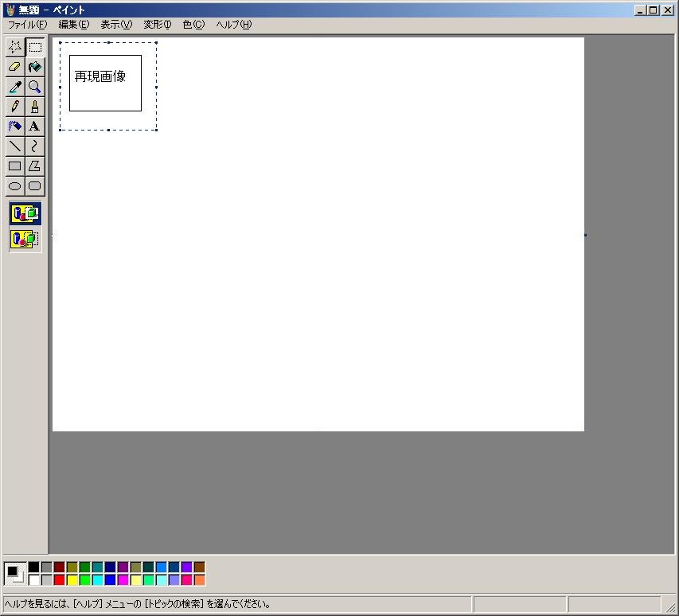The height and width of the screenshot is (616, 679).
Task: Choose the Rectangle shape tool
Action: (x=15, y=166)
